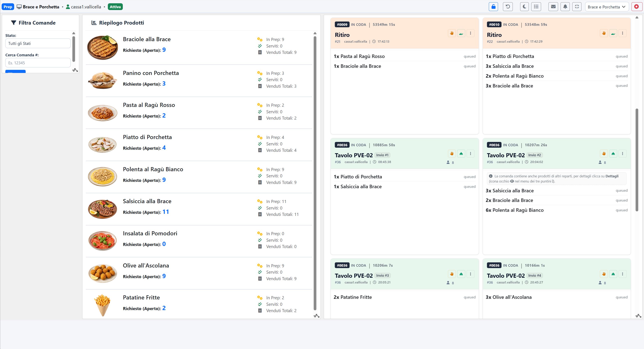This screenshot has height=349, width=644.
Task: Click the Cerca Comanda number input field
Action: (38, 63)
